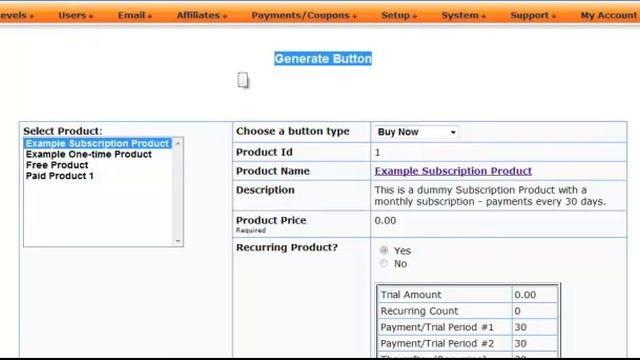The height and width of the screenshot is (360, 640).
Task: Open the Users menu
Action: point(76,16)
